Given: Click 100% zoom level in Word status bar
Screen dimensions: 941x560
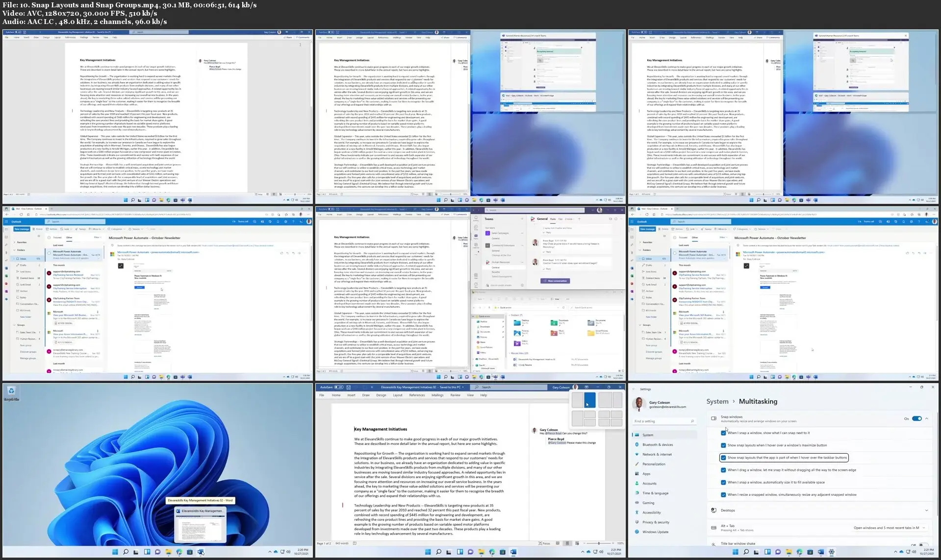Looking at the screenshot, I should click(620, 543).
